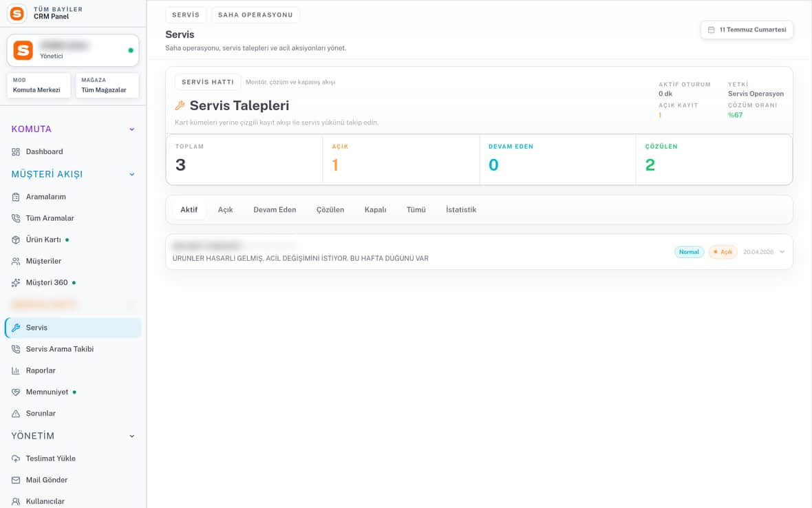812x508 pixels.
Task: Click the AÇIK 1 stat card
Action: pos(400,160)
